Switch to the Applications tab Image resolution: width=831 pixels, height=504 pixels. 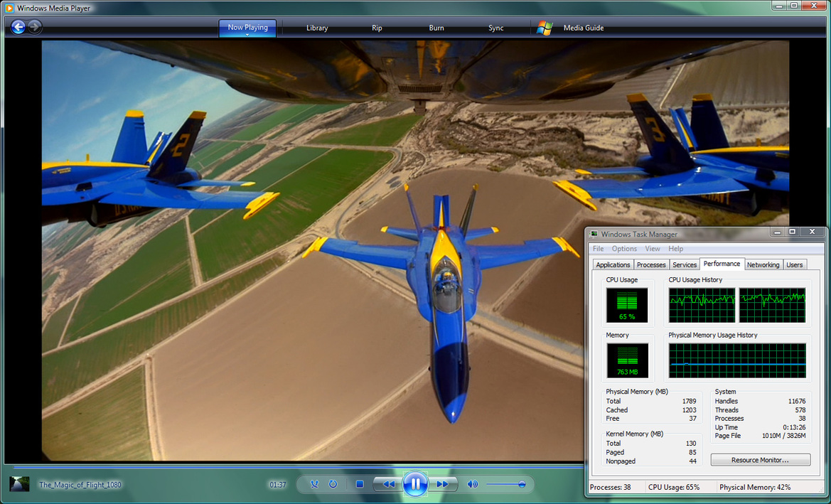[x=613, y=264]
